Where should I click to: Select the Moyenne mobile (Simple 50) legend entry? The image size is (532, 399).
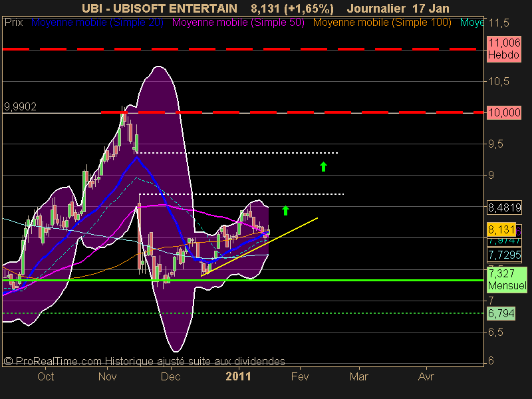(238, 23)
